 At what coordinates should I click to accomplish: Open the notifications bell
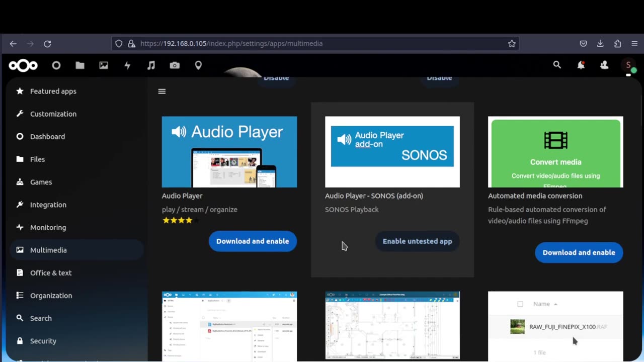tap(581, 65)
